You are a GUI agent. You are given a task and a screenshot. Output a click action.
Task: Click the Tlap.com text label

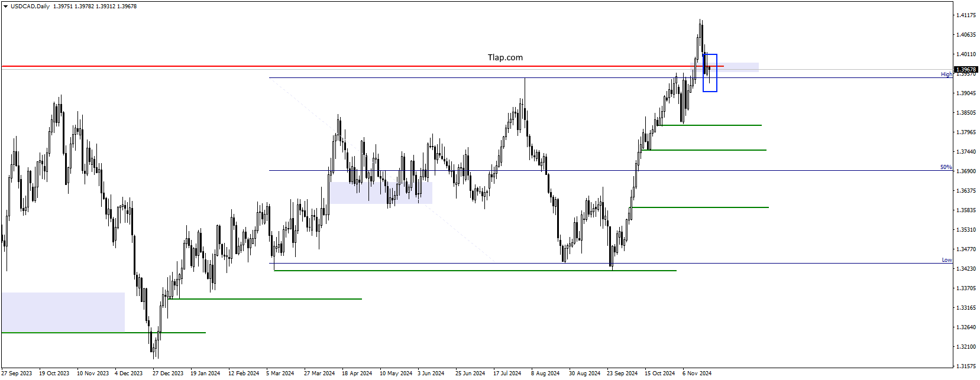(x=505, y=57)
